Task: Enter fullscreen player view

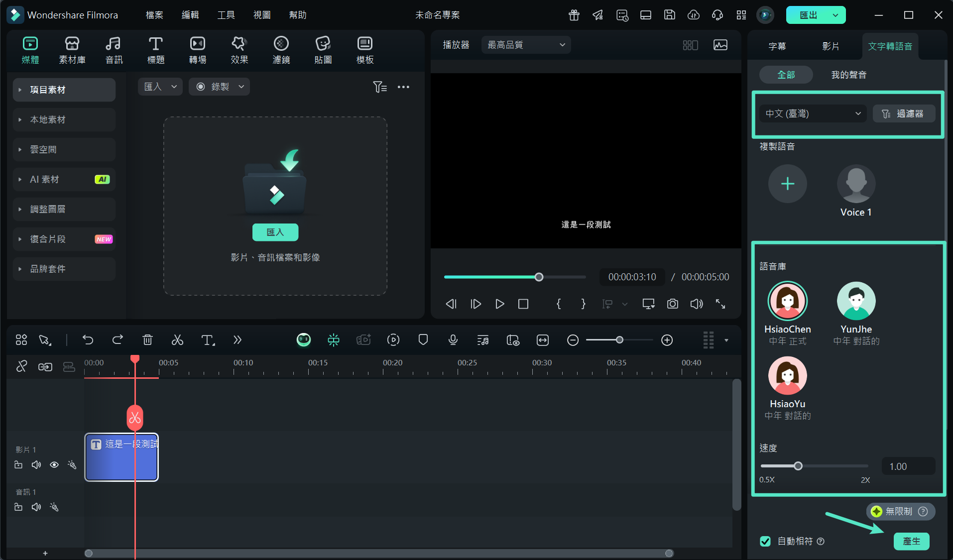Action: click(720, 304)
